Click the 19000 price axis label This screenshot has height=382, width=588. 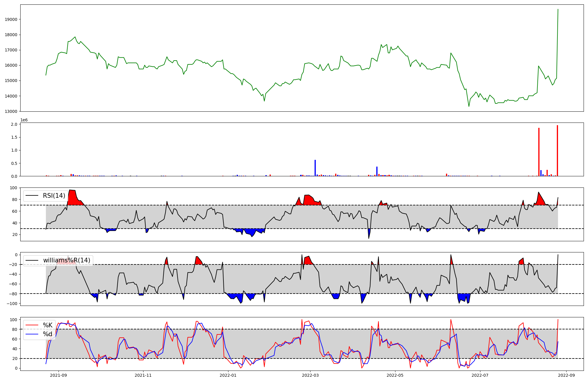coord(11,19)
